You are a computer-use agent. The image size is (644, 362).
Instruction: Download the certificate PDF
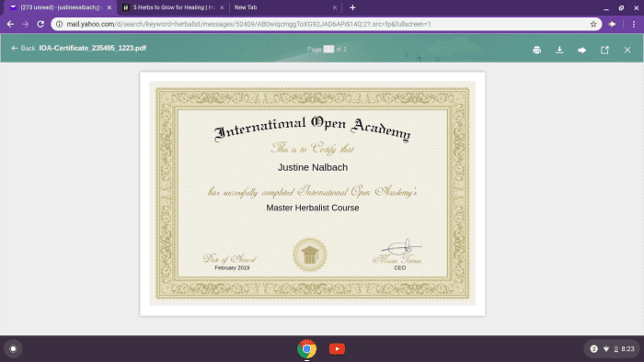coord(559,50)
